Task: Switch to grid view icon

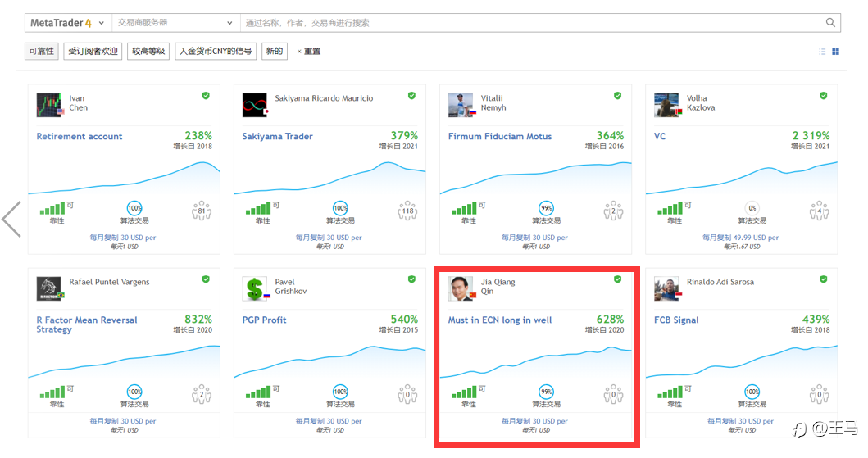Action: (x=836, y=52)
